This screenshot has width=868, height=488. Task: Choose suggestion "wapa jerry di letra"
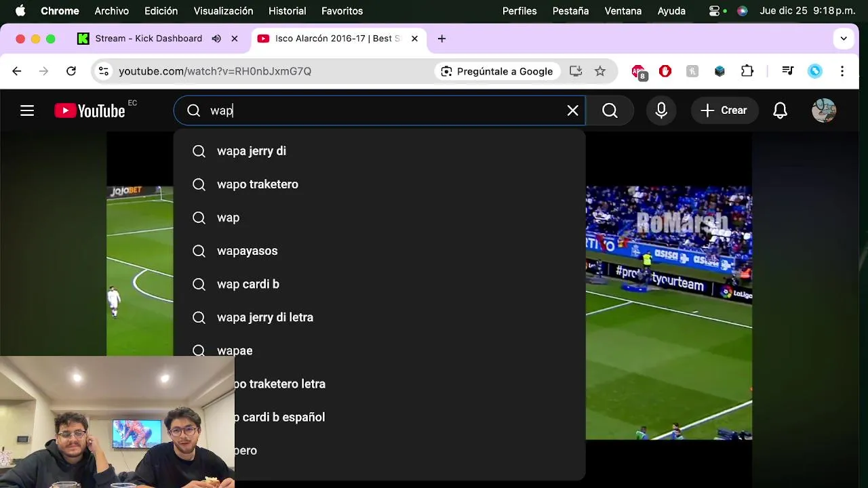point(380,317)
